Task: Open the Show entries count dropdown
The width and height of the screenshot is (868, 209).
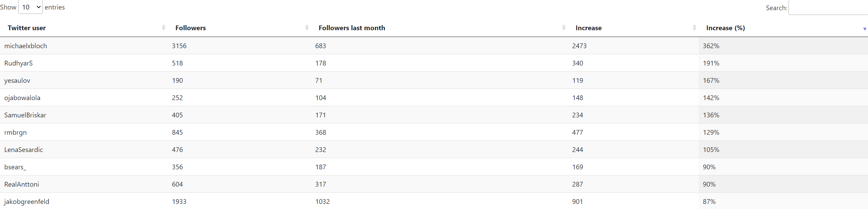Action: (30, 7)
